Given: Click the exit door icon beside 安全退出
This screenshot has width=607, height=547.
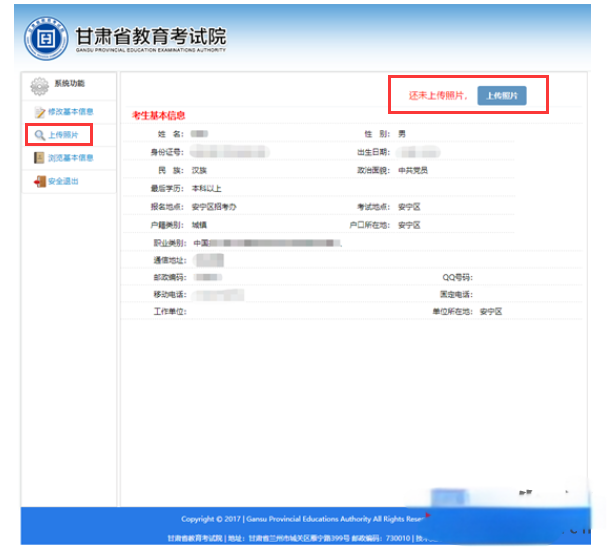Looking at the screenshot, I should [x=39, y=182].
